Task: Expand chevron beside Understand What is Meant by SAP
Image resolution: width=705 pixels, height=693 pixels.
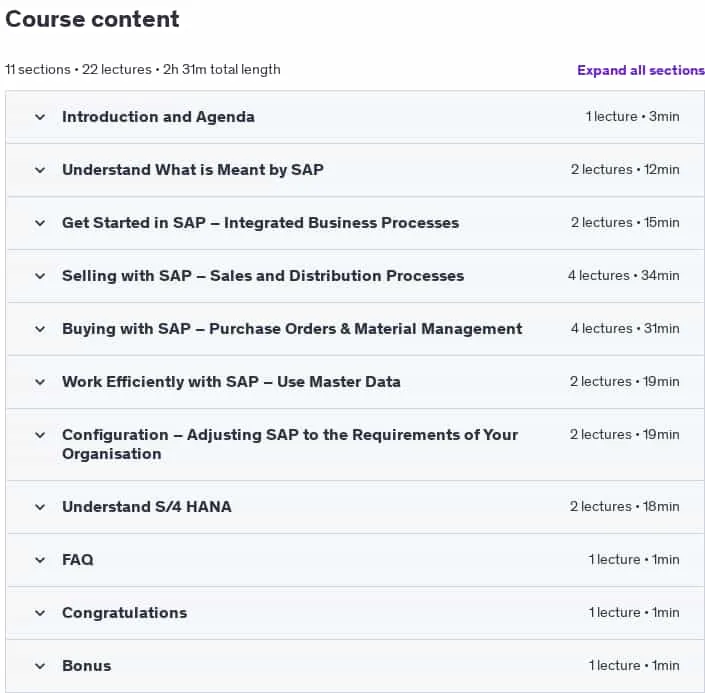Action: (40, 170)
